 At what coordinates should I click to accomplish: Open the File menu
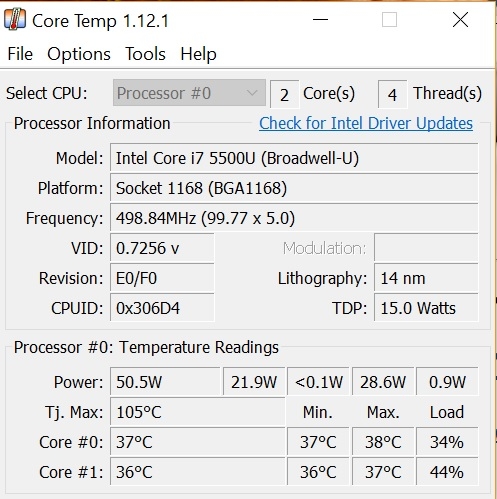[20, 54]
